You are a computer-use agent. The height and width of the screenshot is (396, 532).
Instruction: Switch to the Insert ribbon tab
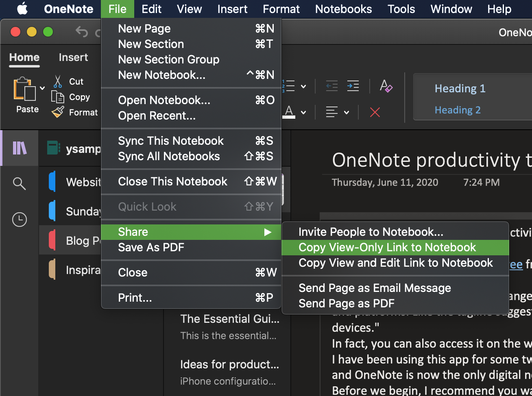73,57
